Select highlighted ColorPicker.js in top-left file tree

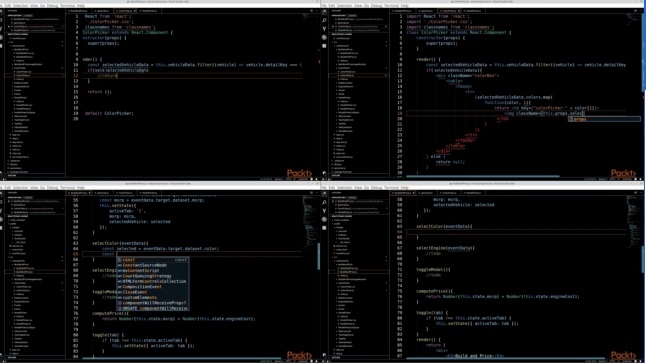tap(35, 75)
